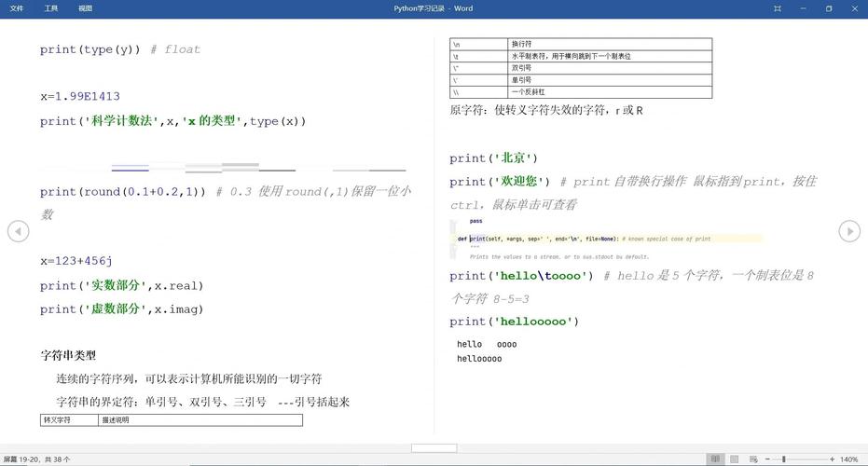Click the 实数部分 print line
Image resolution: width=868 pixels, height=466 pixels.
pos(121,285)
